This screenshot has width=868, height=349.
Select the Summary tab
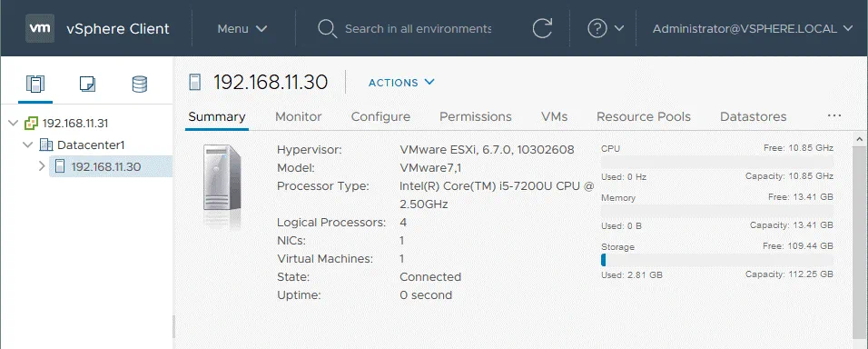[x=216, y=117]
